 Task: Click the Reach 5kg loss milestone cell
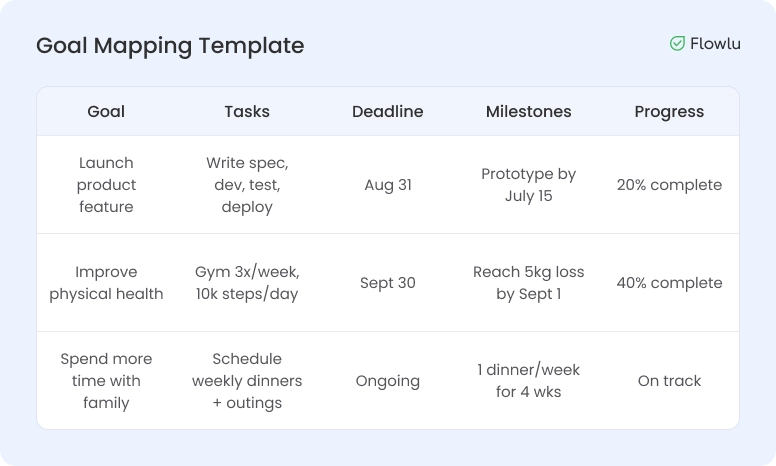(528, 283)
